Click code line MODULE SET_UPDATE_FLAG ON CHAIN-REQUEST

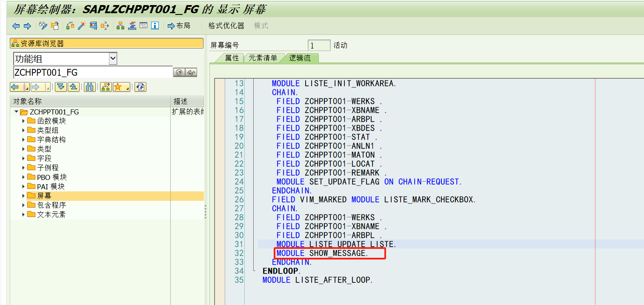coord(369,182)
